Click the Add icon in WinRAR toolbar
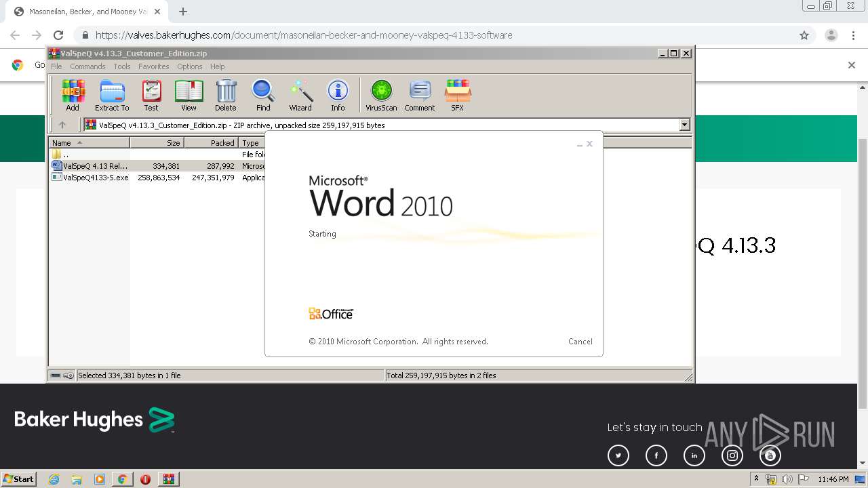868x488 pixels. 73,95
